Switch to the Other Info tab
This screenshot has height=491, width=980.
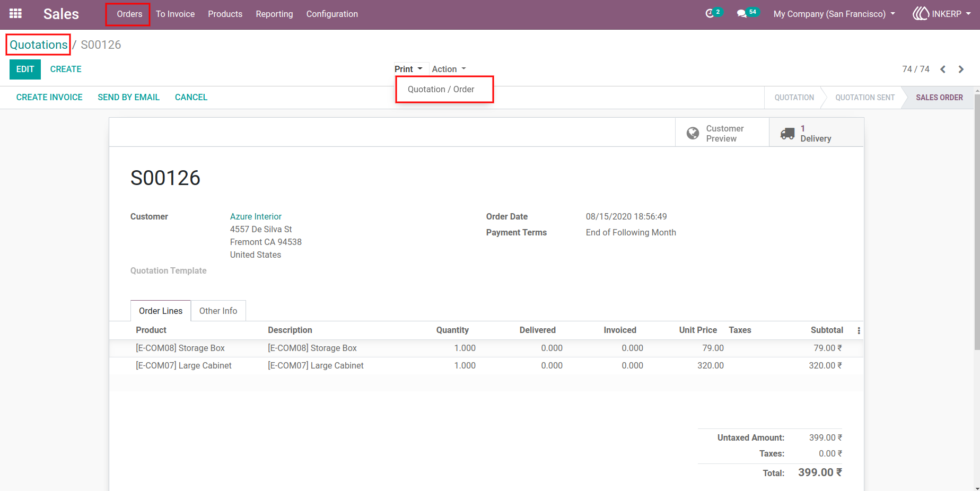tap(218, 311)
